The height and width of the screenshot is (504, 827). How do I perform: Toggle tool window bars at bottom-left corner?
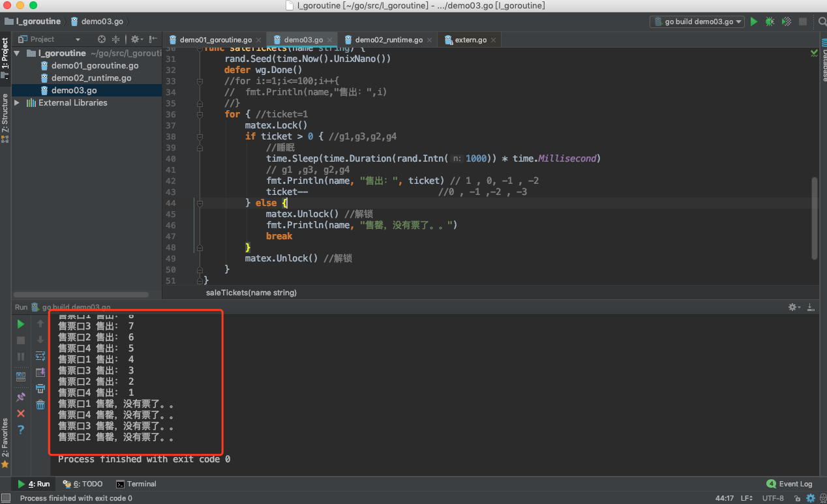(6, 498)
